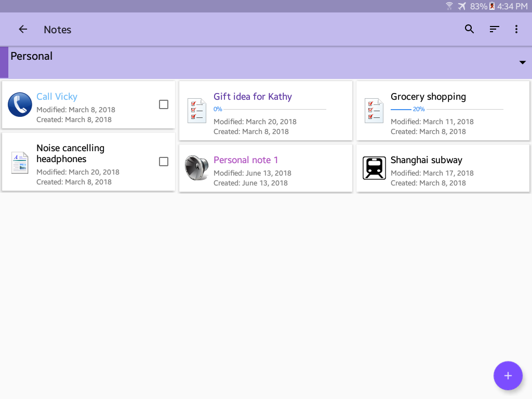The image size is (532, 399).
Task: Expand the Personal folder dropdown arrow
Action: (x=523, y=62)
